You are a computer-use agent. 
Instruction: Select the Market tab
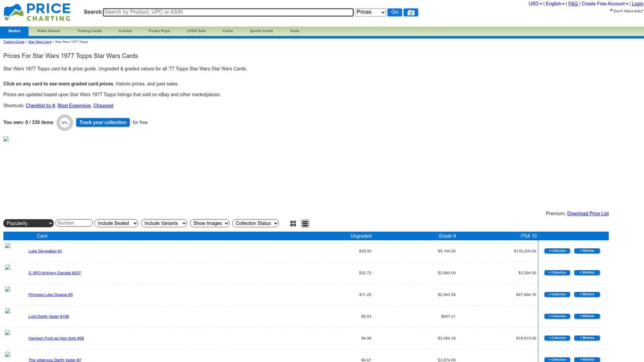14,31
